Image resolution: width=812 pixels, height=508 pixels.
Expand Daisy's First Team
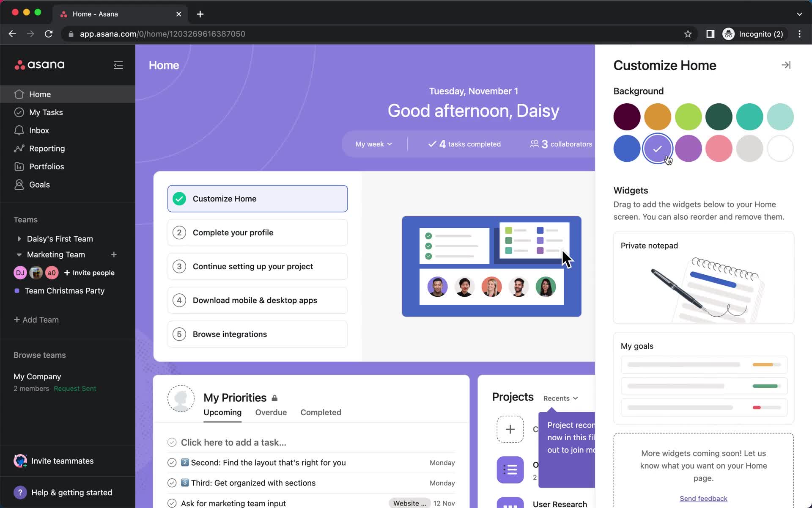point(19,239)
